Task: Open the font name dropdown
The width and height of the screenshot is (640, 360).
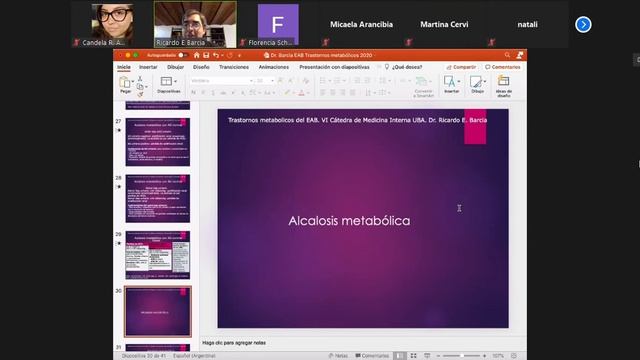Action: (x=251, y=81)
